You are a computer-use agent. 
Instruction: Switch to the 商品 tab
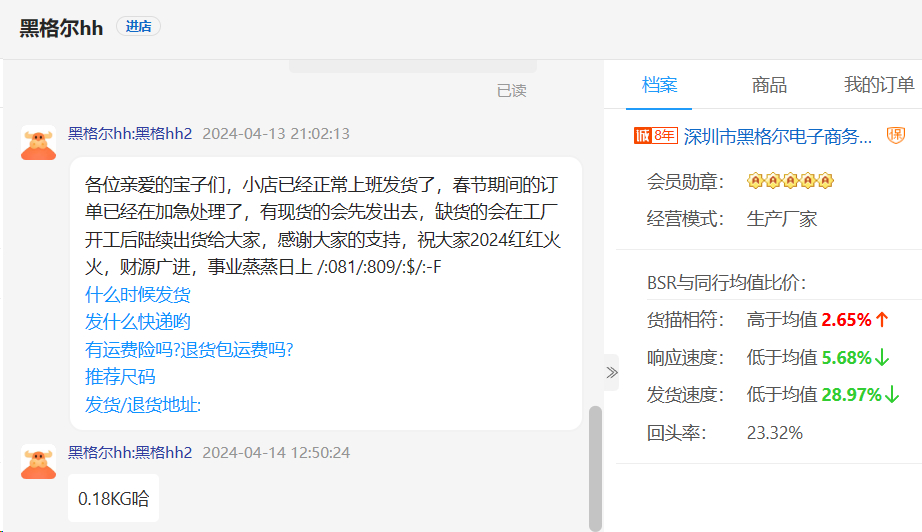click(769, 85)
